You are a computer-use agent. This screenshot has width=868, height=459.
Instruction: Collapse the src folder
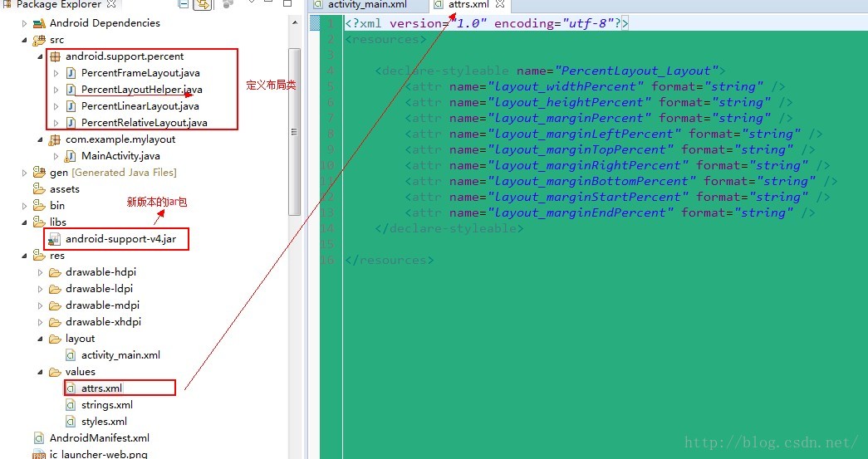(x=24, y=40)
